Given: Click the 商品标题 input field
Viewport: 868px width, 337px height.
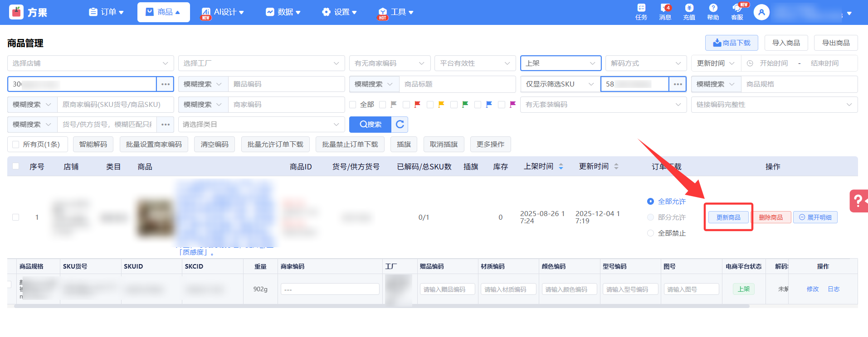Looking at the screenshot, I should [x=457, y=84].
